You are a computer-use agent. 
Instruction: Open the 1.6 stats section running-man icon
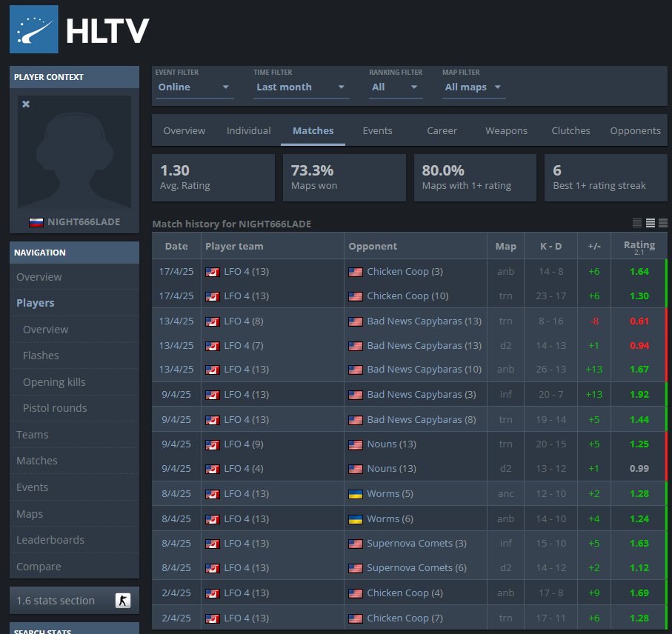pos(122,600)
